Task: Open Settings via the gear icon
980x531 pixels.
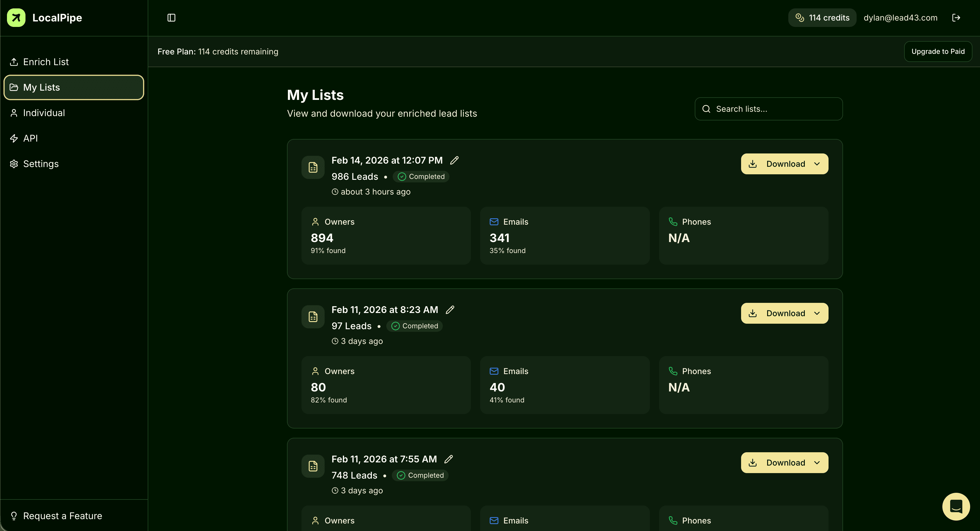Action: [x=14, y=164]
